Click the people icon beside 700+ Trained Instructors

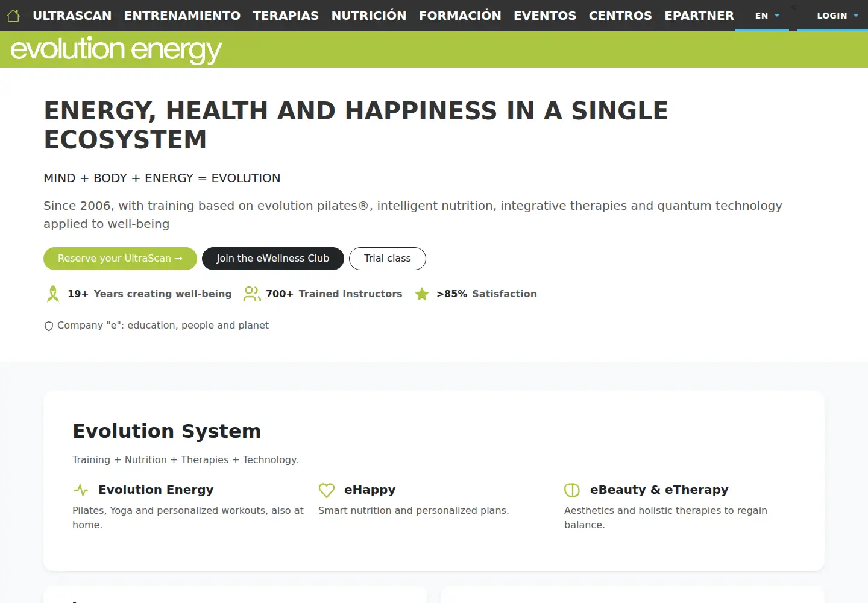pyautogui.click(x=252, y=294)
